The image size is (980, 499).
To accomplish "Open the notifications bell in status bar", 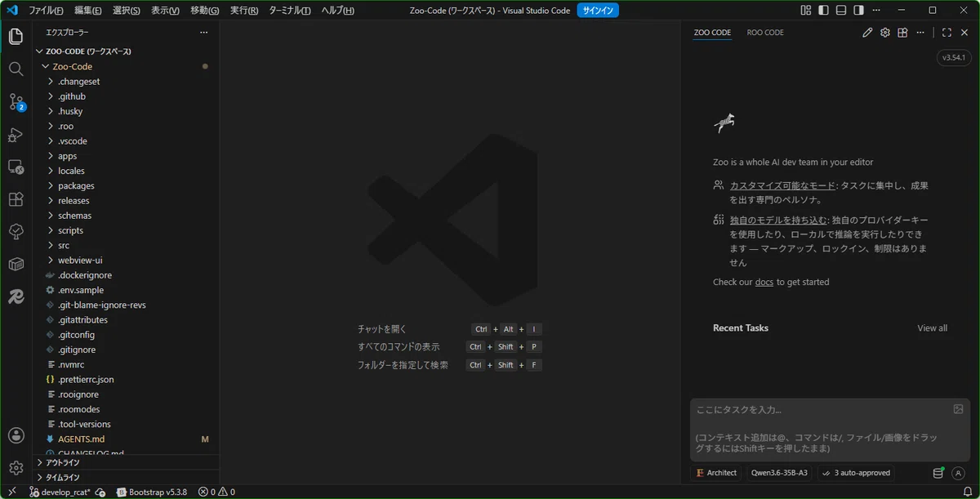I will click(x=967, y=492).
